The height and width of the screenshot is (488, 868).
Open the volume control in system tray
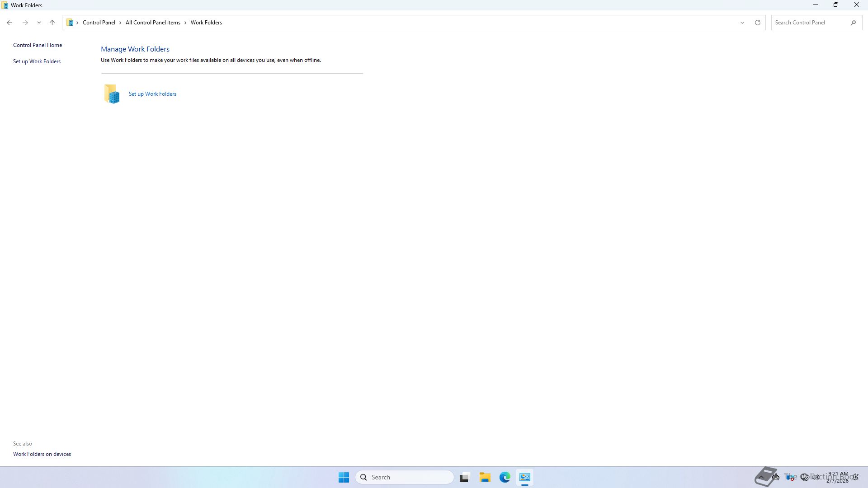[816, 477]
